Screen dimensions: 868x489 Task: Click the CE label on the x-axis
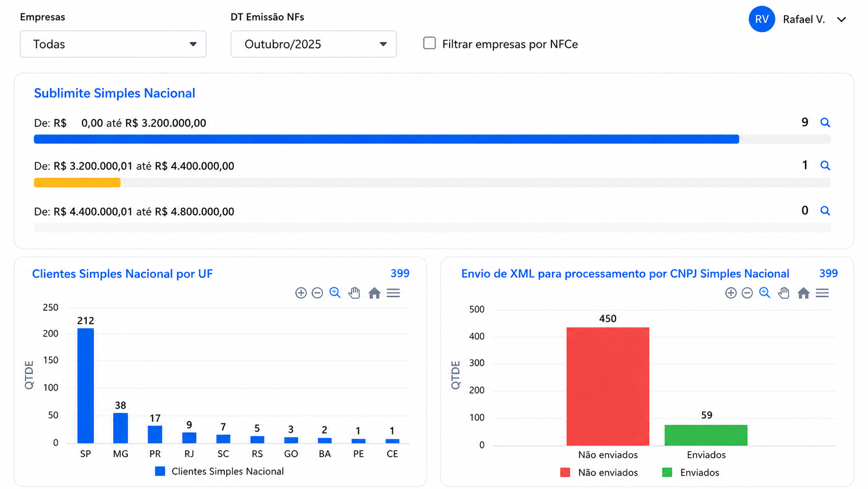[x=392, y=454]
